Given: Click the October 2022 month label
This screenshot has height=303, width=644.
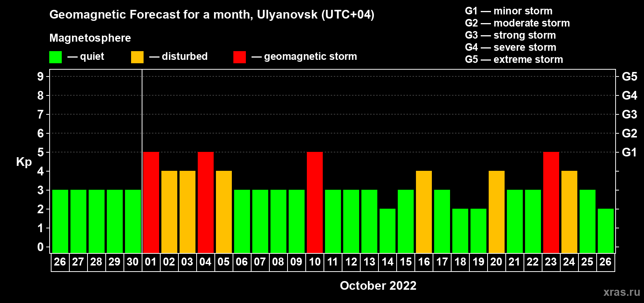Looking at the screenshot, I should pos(378,286).
